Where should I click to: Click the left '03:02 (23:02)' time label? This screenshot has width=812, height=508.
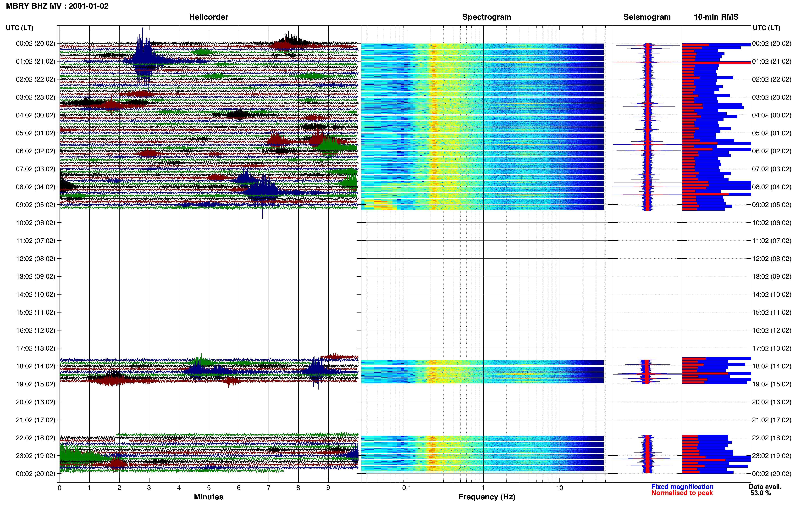click(36, 97)
